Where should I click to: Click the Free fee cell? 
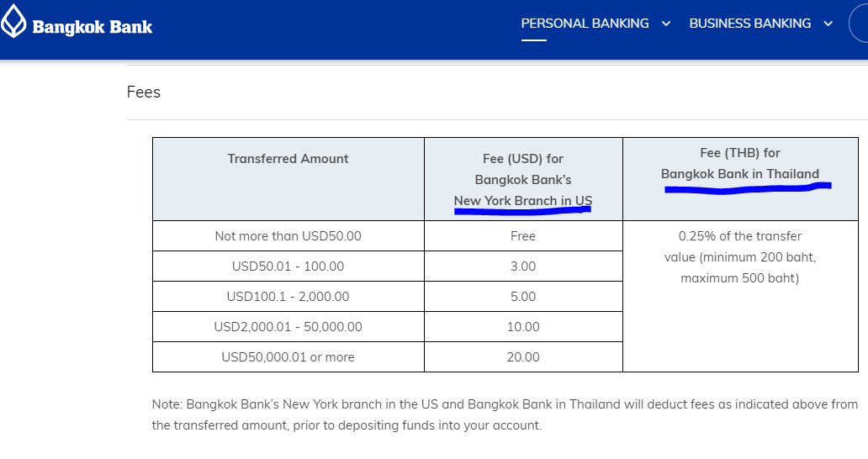(523, 236)
